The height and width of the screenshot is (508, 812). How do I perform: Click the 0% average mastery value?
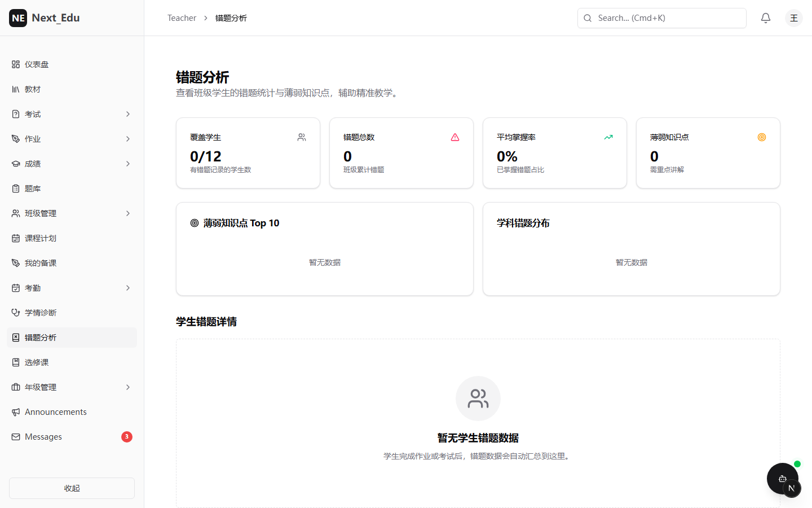coord(507,156)
